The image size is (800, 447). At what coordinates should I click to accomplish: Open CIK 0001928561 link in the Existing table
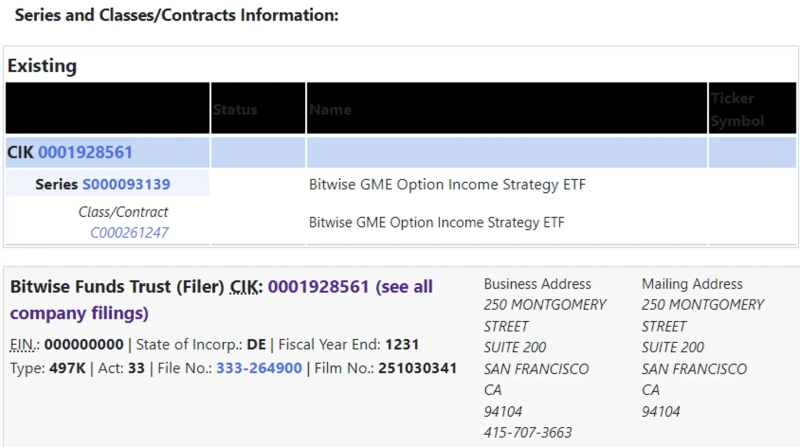pyautogui.click(x=85, y=152)
